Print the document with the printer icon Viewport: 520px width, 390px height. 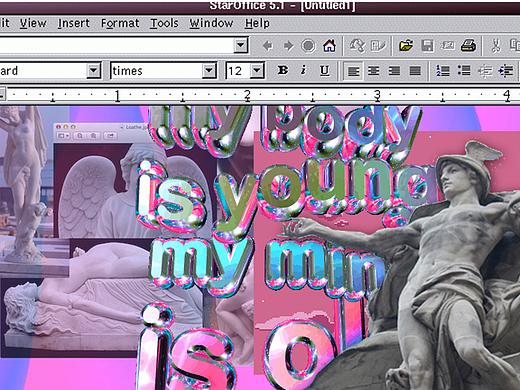point(468,45)
